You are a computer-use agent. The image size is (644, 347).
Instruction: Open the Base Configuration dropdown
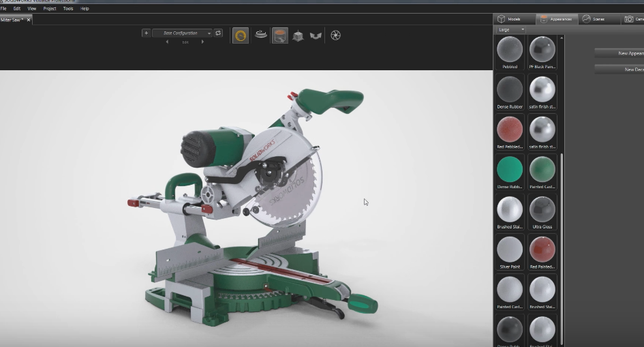click(x=183, y=33)
